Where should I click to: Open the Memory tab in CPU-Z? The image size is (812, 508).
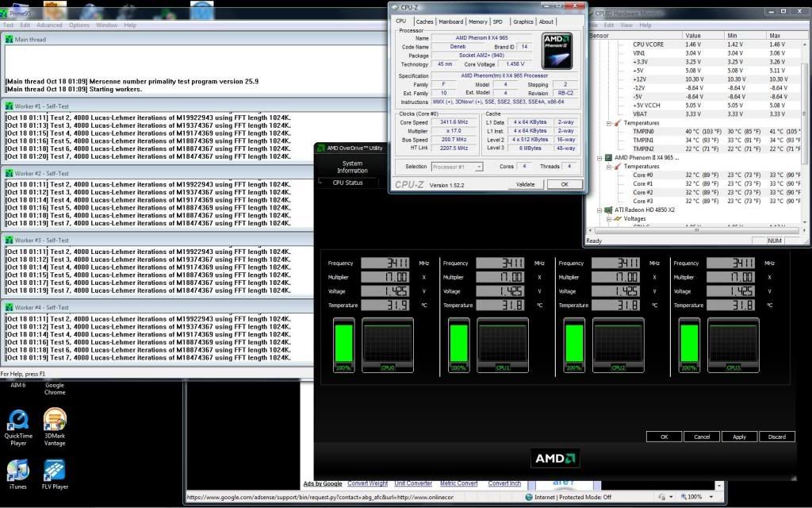tap(477, 21)
